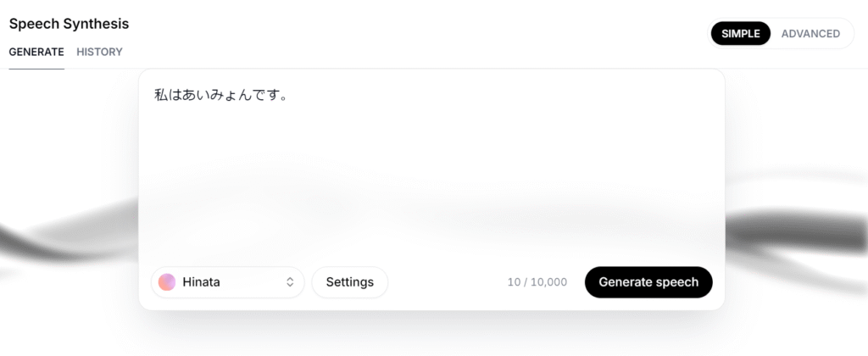Image resolution: width=868 pixels, height=356 pixels.
Task: Click Hinata's gradient avatar circle
Action: [167, 282]
